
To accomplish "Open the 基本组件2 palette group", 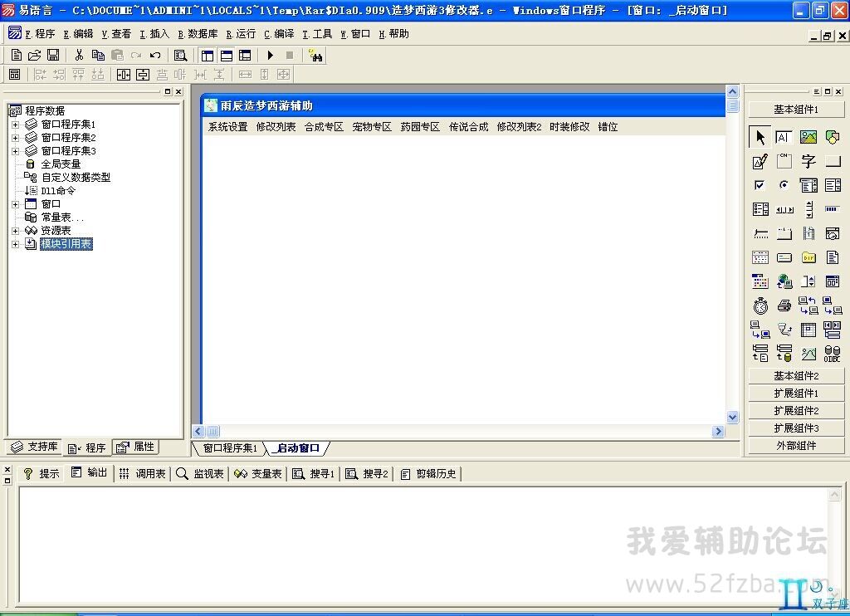I will pyautogui.click(x=796, y=376).
